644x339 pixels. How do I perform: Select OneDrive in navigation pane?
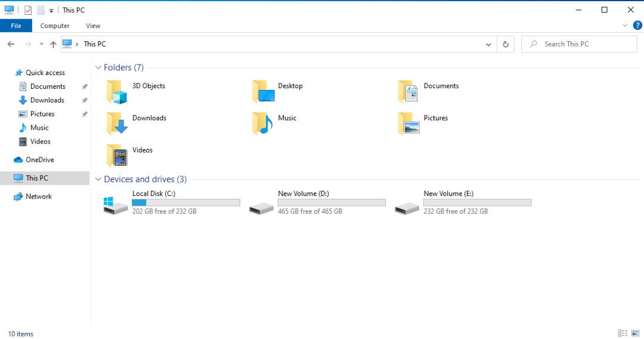(39, 160)
